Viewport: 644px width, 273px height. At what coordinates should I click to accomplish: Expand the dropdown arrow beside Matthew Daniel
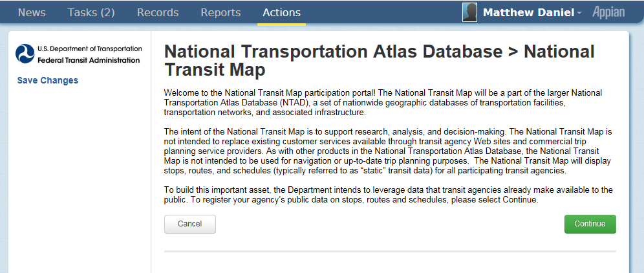[x=579, y=14]
